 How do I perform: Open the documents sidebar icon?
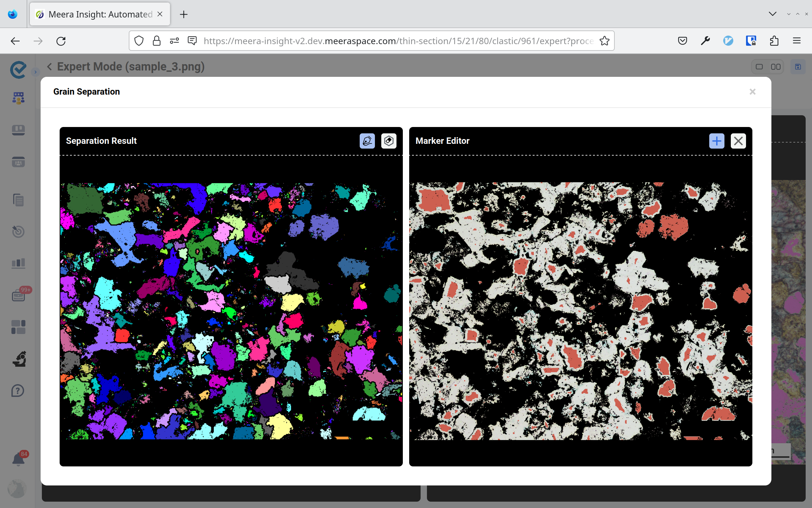click(18, 200)
